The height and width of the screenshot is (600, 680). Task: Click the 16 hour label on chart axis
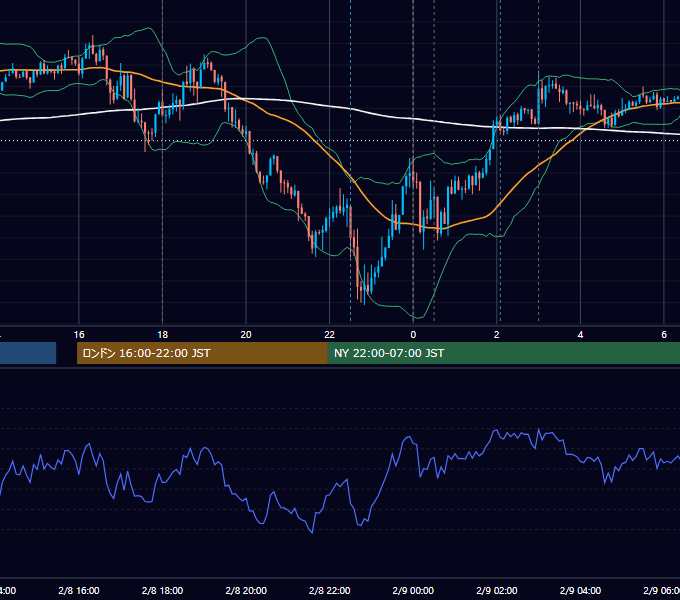click(x=79, y=335)
